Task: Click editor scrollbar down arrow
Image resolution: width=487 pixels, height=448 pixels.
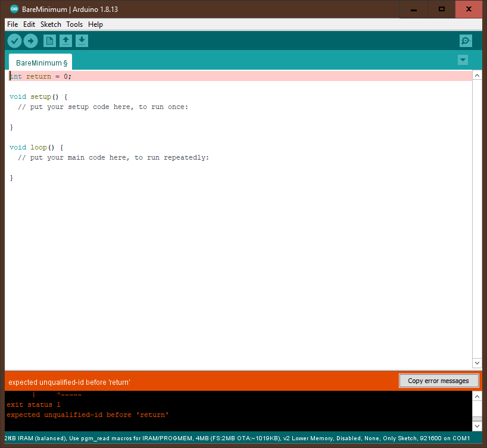Action: coord(477,363)
